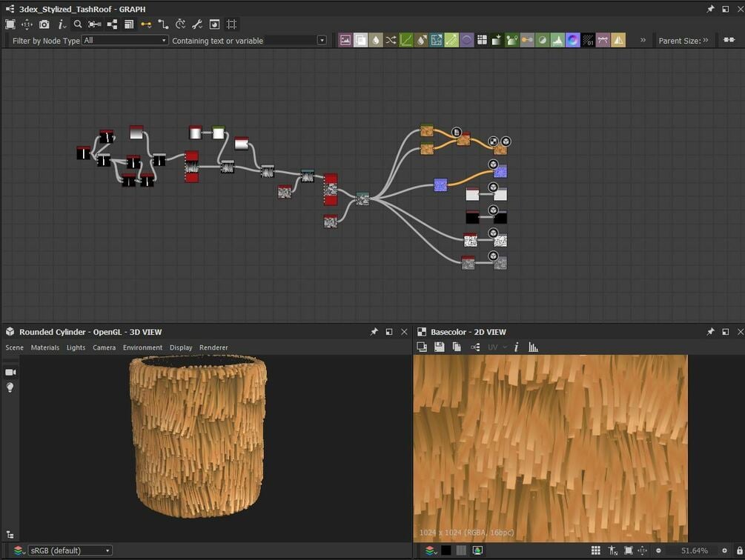Click the wrench tools icon in graph toolbar
Viewport: 745px width, 560px height.
[197, 24]
